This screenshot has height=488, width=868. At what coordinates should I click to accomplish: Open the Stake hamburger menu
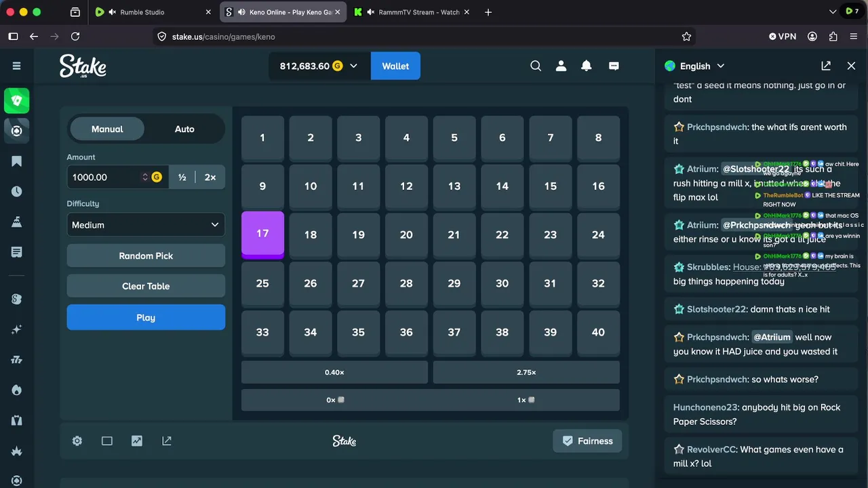click(17, 66)
